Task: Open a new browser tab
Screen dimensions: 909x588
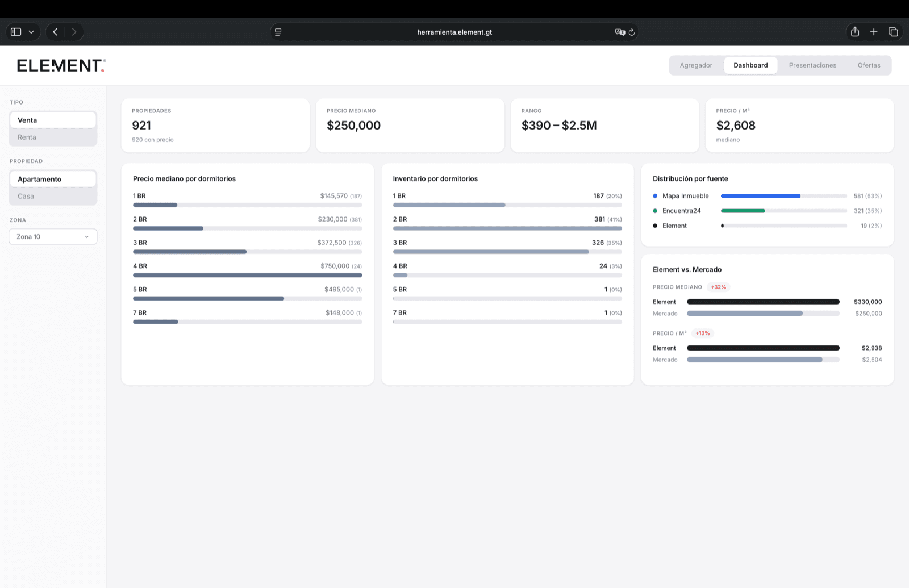Action: pos(874,32)
